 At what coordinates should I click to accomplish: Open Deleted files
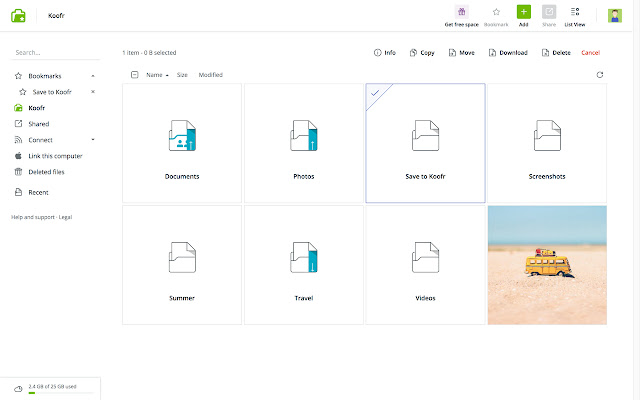pyautogui.click(x=47, y=172)
